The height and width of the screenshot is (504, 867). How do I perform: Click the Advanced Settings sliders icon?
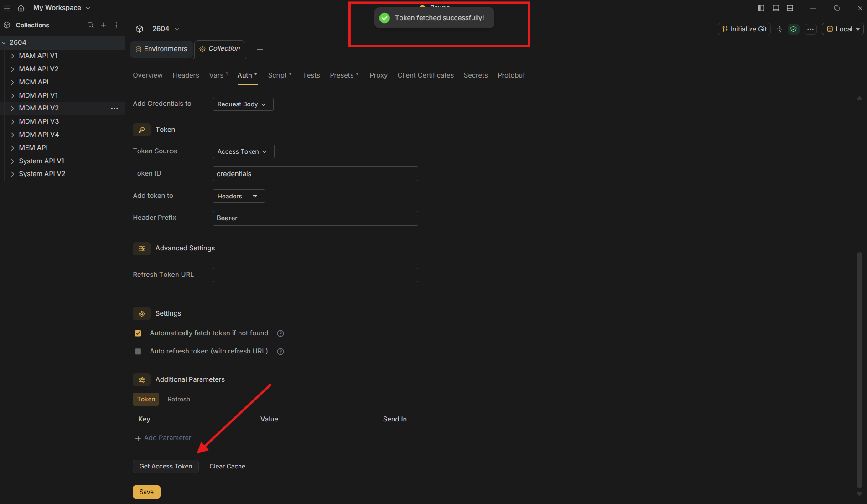point(142,249)
